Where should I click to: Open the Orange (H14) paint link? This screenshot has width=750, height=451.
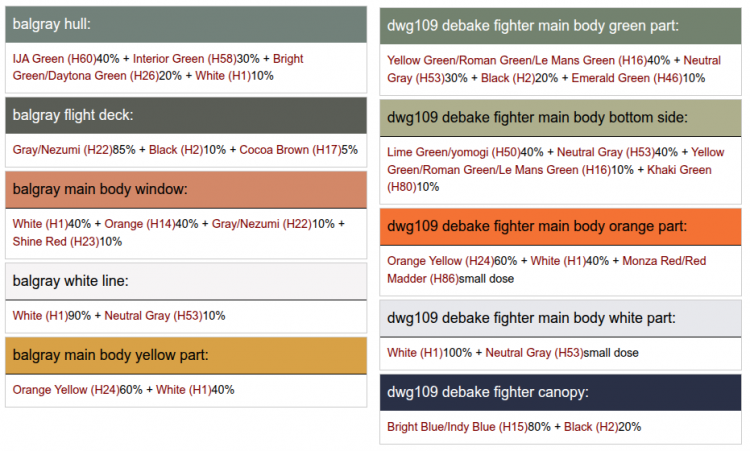tap(139, 224)
